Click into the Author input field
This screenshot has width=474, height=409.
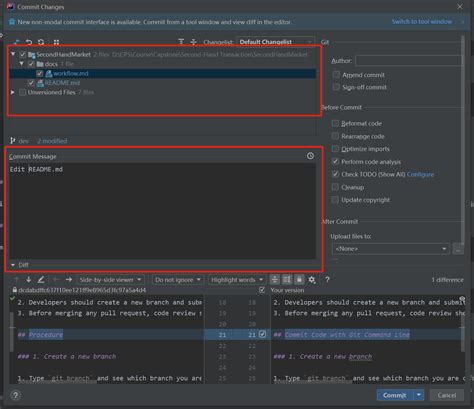(x=409, y=61)
